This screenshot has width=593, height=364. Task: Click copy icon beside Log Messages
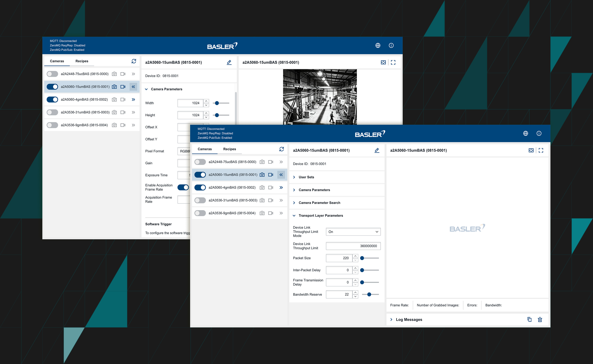tap(529, 320)
